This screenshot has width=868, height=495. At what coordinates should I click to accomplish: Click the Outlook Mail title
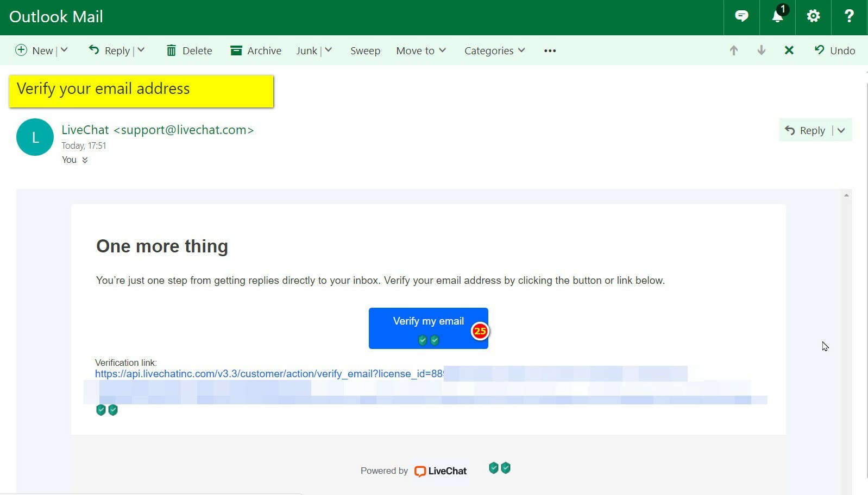click(x=56, y=17)
